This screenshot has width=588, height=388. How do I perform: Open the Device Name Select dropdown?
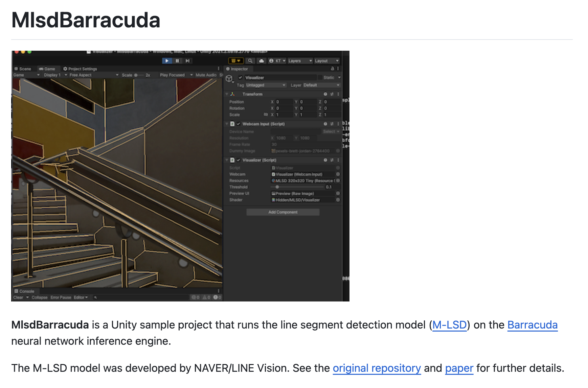click(x=331, y=131)
